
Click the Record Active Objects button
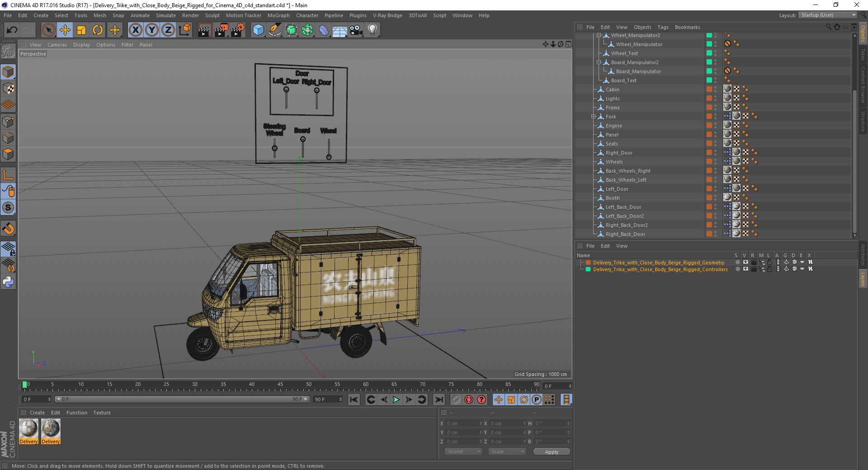[456, 399]
